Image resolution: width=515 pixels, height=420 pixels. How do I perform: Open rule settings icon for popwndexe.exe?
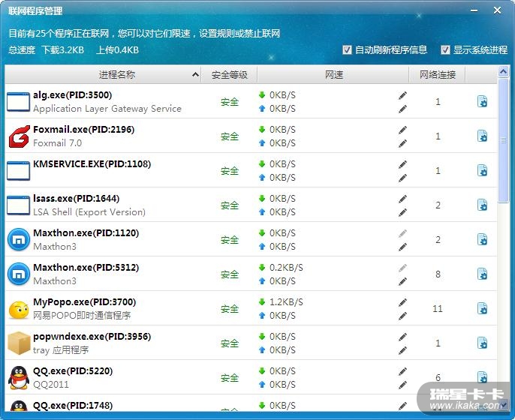tap(482, 343)
